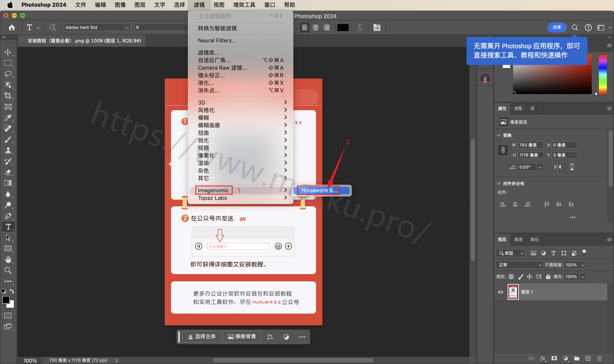
Task: Select the Move tool
Action: tap(8, 52)
